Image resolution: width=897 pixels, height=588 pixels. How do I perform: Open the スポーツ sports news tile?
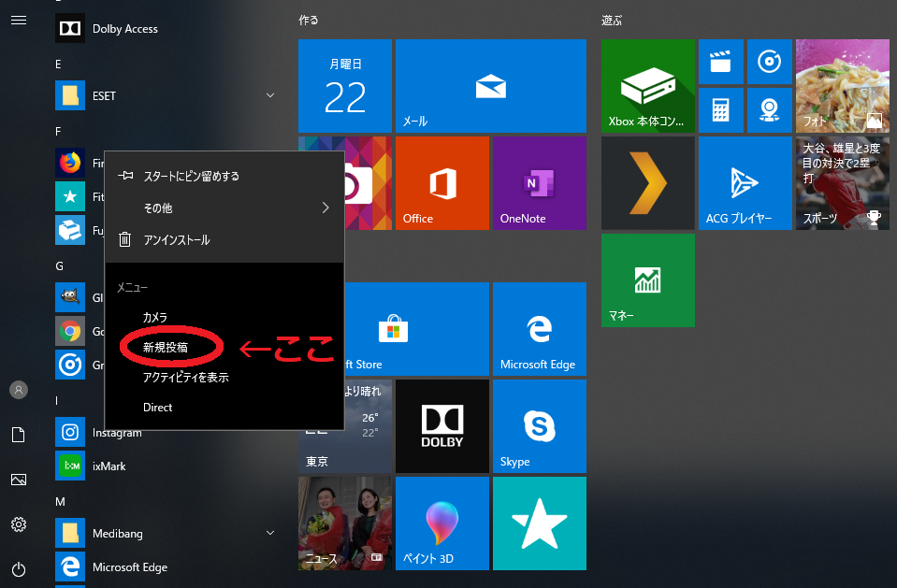(x=843, y=183)
